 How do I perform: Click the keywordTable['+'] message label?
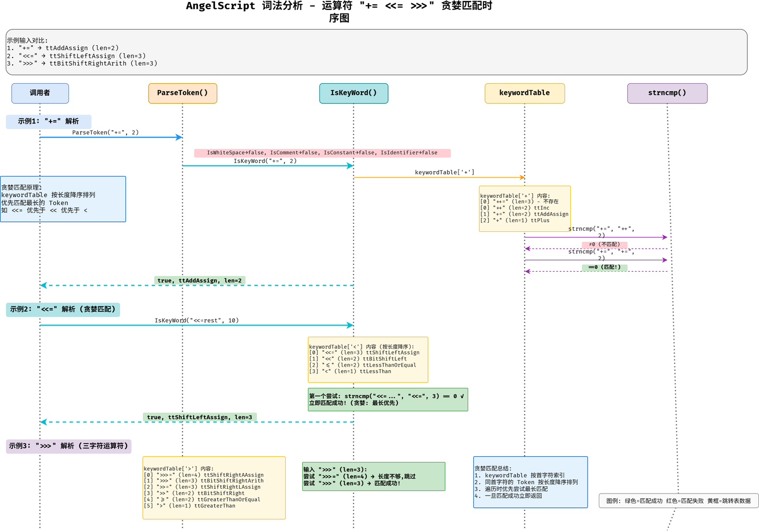point(444,172)
